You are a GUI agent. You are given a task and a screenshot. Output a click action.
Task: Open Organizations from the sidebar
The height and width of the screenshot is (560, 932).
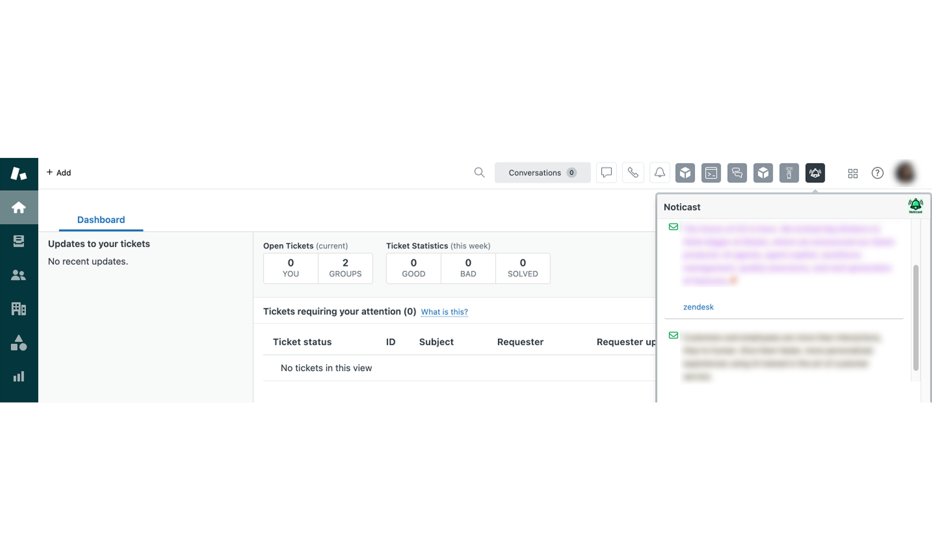point(19,309)
